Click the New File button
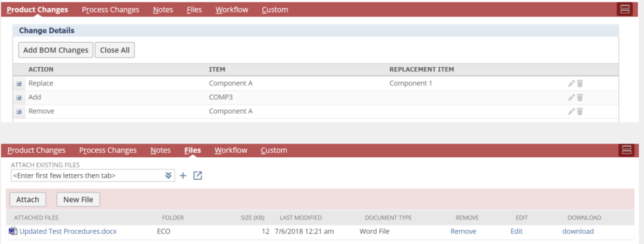Image resolution: width=644 pixels, height=244 pixels. (78, 199)
